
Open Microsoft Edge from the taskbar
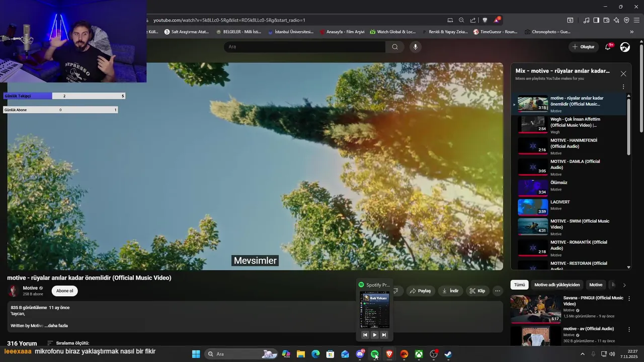pyautogui.click(x=315, y=354)
